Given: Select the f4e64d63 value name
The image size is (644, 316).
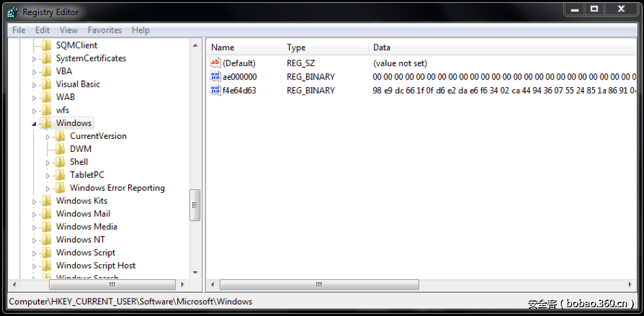Looking at the screenshot, I should tap(239, 91).
